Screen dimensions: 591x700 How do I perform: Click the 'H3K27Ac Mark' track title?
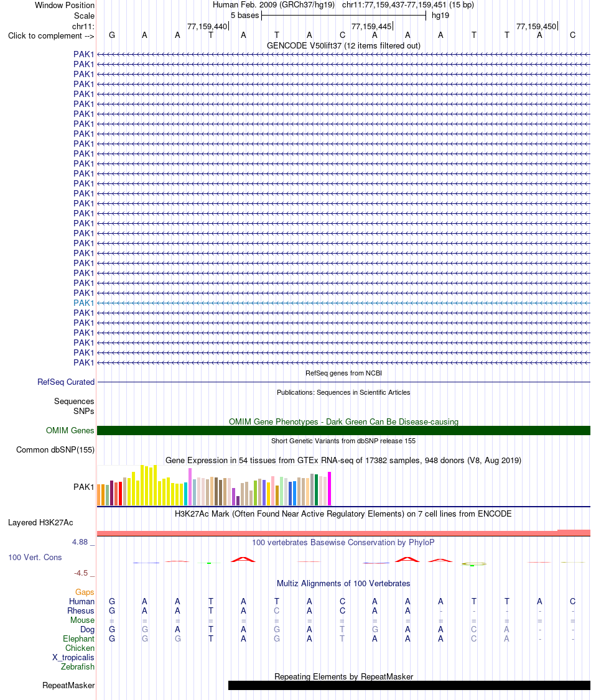pos(343,514)
